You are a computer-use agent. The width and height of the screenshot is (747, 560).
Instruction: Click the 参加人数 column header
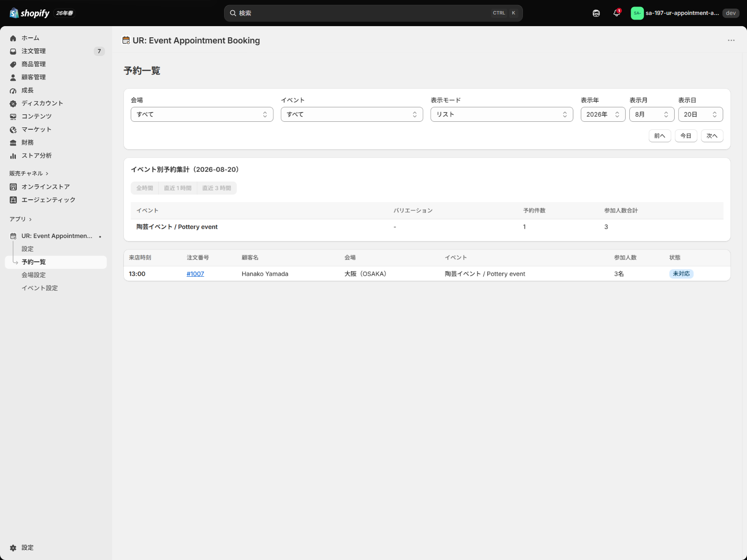[x=625, y=258]
